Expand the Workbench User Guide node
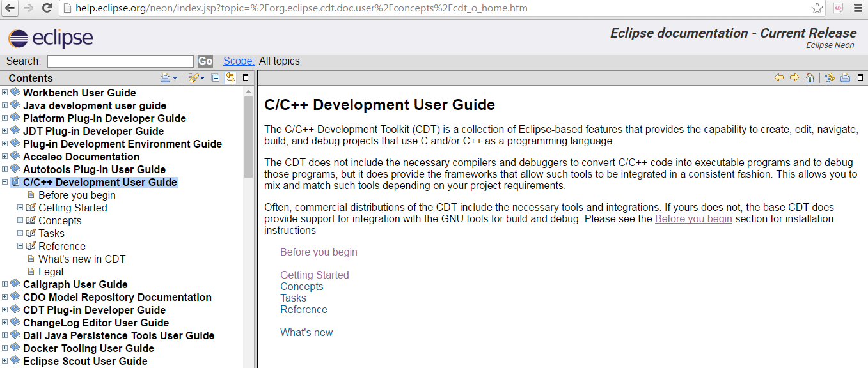The width and height of the screenshot is (868, 368). coord(5,93)
